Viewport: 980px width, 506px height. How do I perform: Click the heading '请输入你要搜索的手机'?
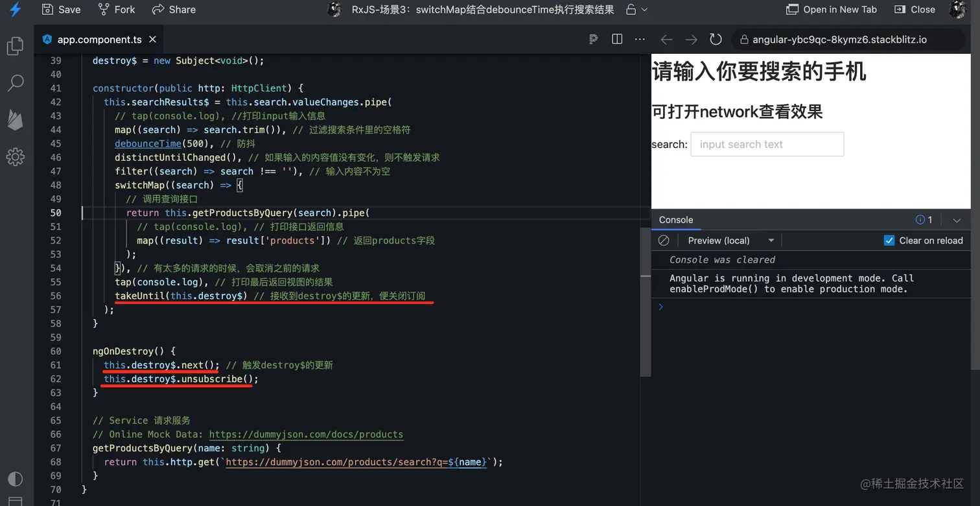pyautogui.click(x=759, y=71)
